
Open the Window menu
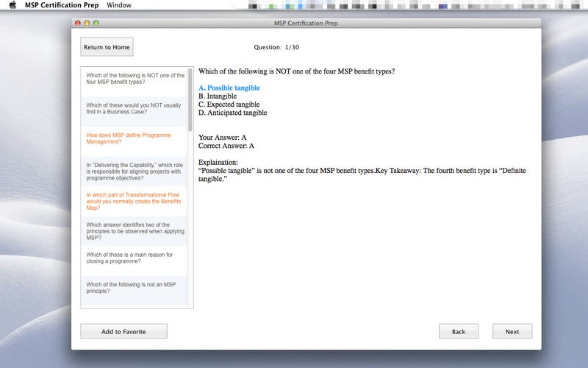tap(119, 5)
